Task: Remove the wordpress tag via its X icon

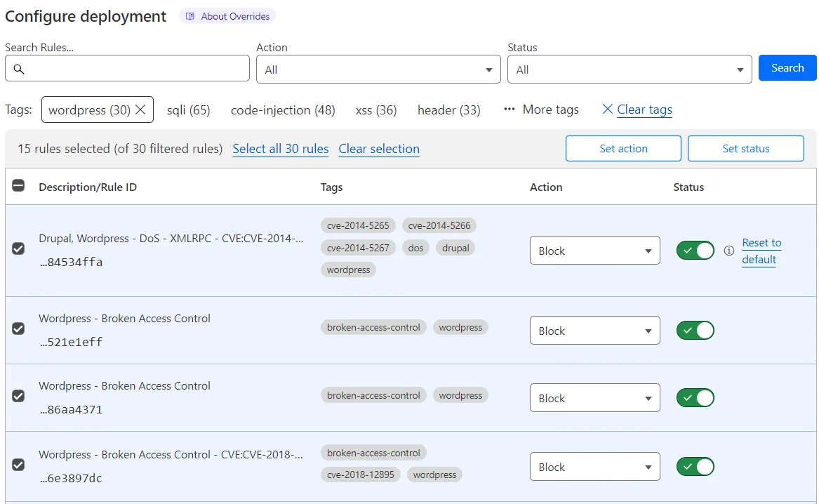Action: point(141,110)
